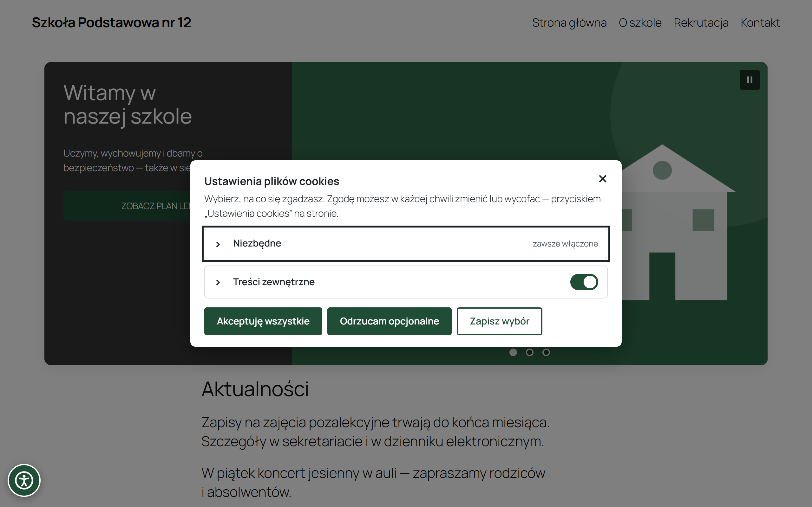
Task: Navigate to Rekrutacja page
Action: coord(701,23)
